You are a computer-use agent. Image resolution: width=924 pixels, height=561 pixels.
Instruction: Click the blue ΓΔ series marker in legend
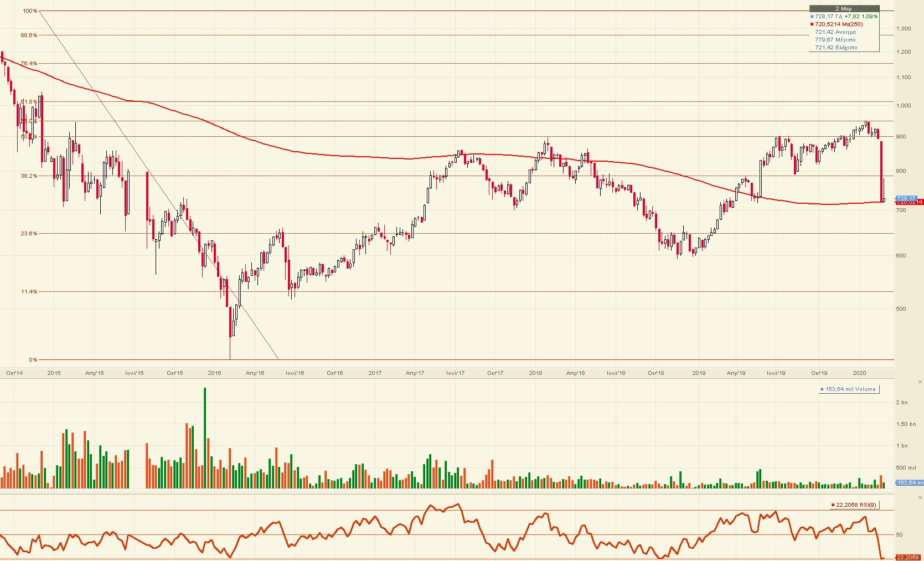pyautogui.click(x=812, y=17)
